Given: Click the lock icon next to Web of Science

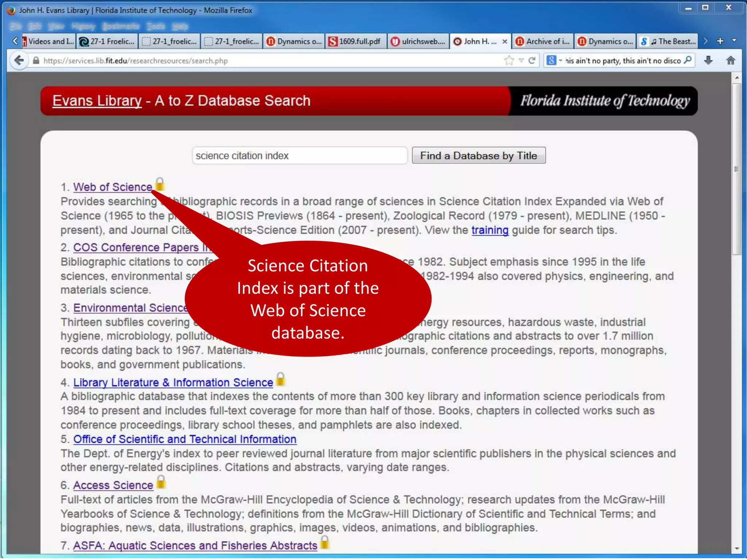Looking at the screenshot, I should click(159, 184).
